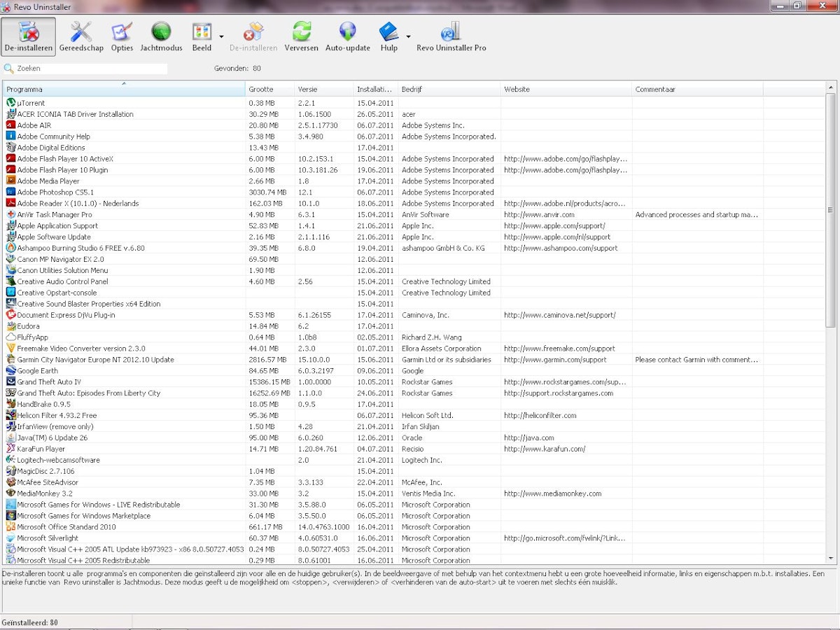Select the Adobe Community Help row
The image size is (840, 630).
coord(415,136)
